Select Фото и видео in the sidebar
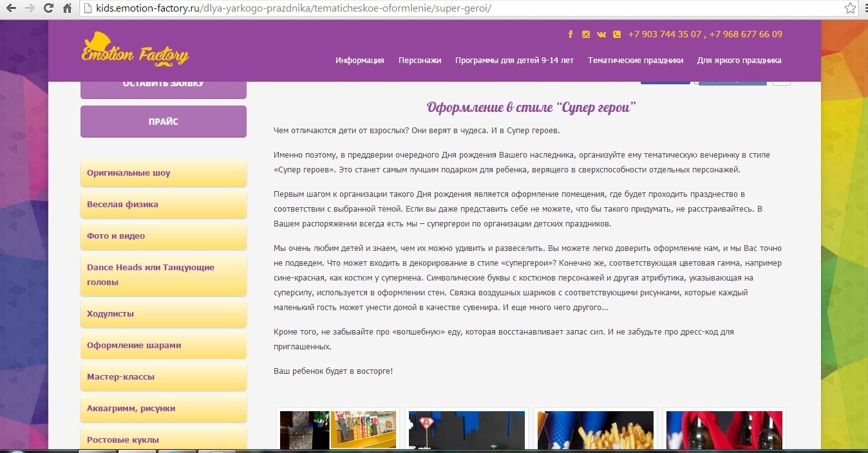The image size is (868, 453). point(164,236)
